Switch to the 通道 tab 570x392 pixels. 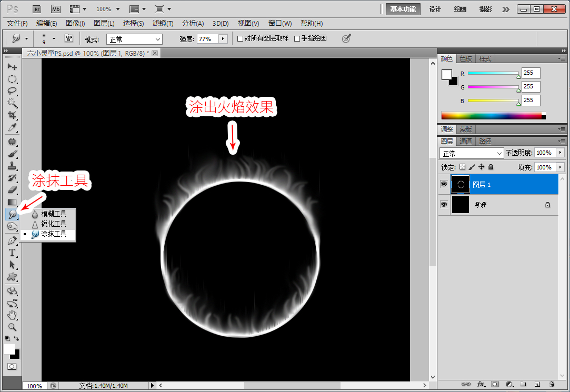466,141
